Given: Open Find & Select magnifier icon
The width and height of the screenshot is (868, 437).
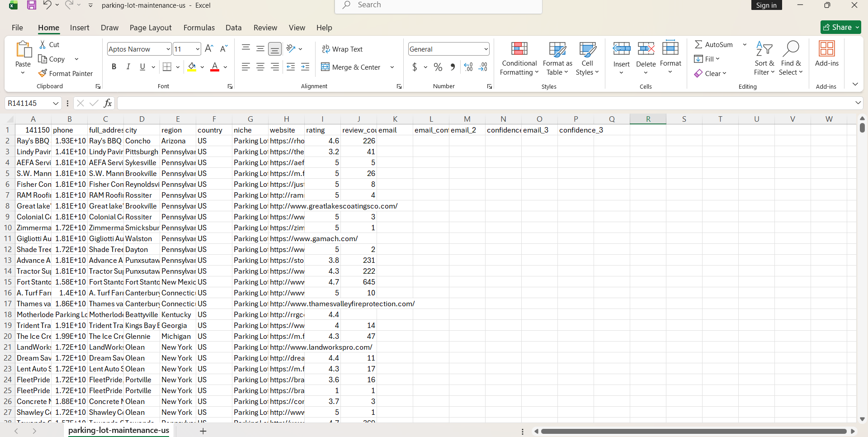Looking at the screenshot, I should pos(791,48).
